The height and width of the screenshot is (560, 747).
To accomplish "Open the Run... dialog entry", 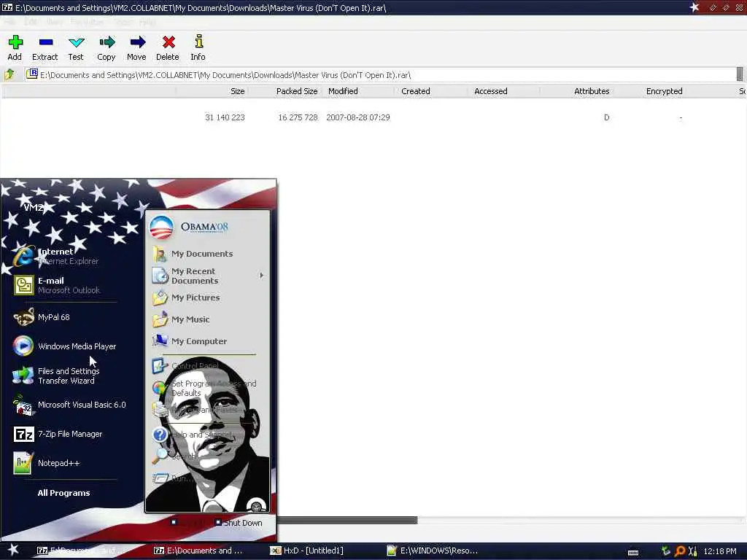I will coord(207,478).
